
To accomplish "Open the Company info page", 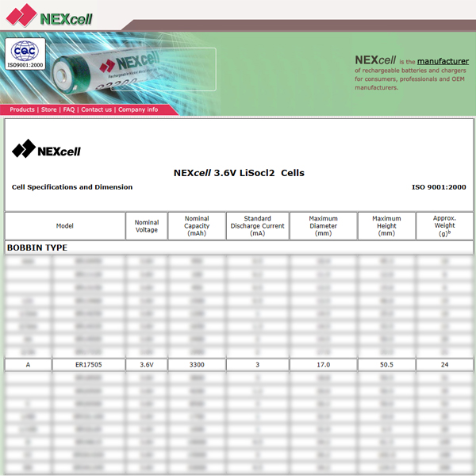I will 138,109.
